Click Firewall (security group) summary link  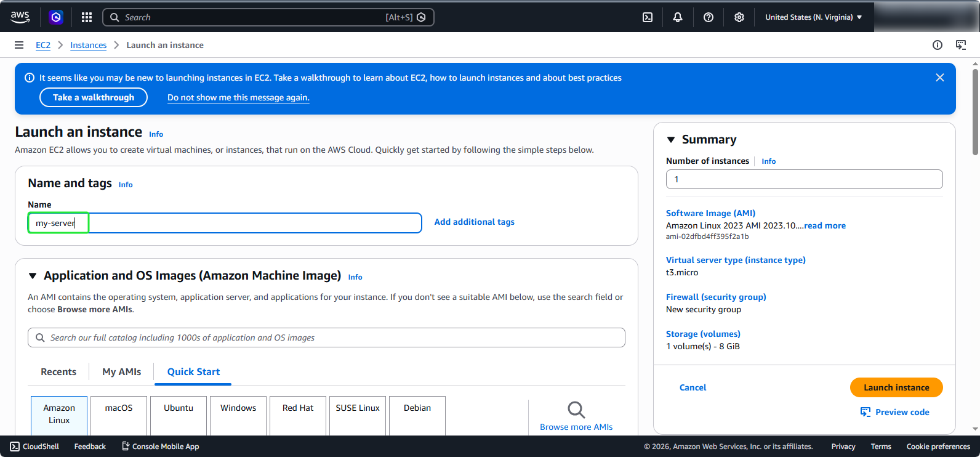click(716, 297)
